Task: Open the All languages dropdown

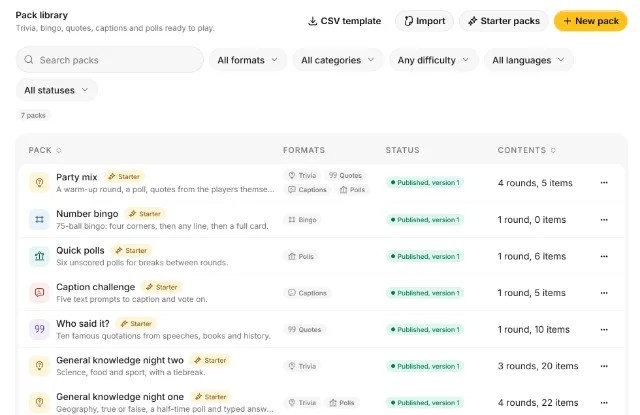Action: click(529, 60)
